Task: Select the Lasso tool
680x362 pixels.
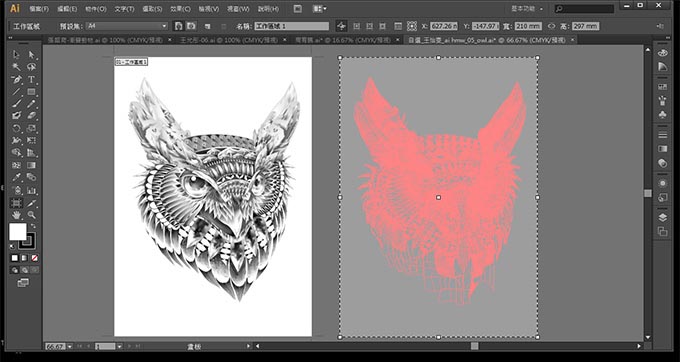Action: point(31,67)
